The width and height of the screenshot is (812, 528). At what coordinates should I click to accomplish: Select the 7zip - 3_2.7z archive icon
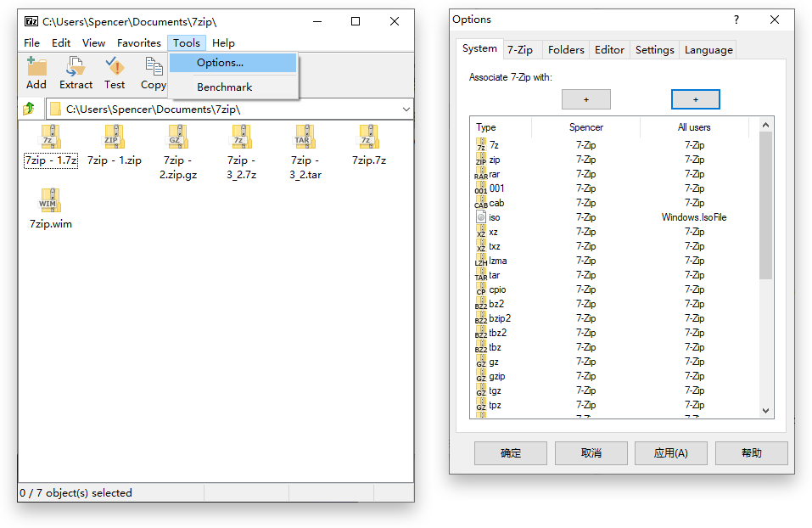[x=241, y=137]
